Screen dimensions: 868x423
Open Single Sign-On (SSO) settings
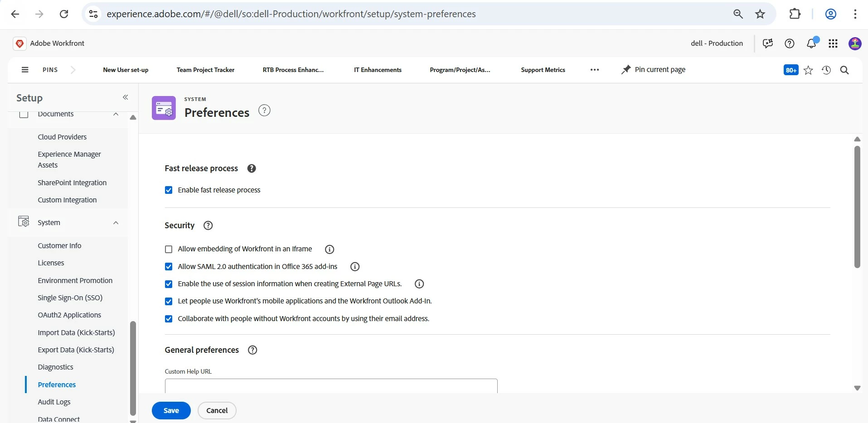click(70, 298)
